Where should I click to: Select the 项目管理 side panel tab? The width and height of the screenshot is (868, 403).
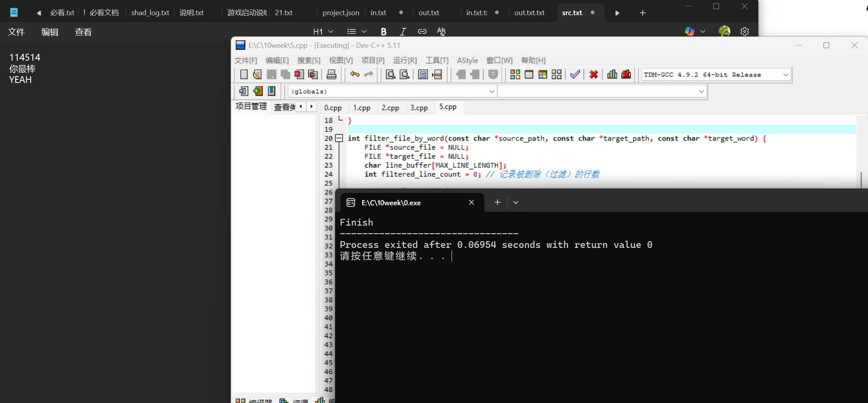[x=251, y=106]
